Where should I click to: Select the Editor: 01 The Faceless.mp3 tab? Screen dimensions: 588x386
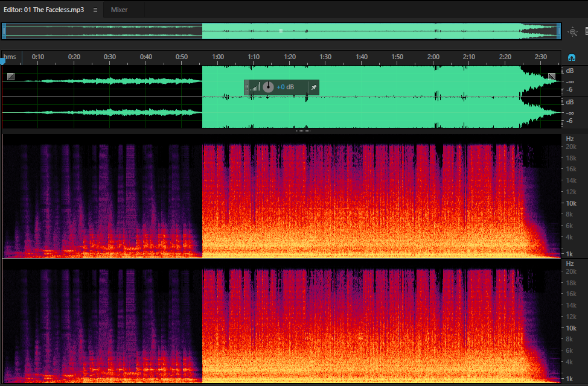click(x=44, y=10)
